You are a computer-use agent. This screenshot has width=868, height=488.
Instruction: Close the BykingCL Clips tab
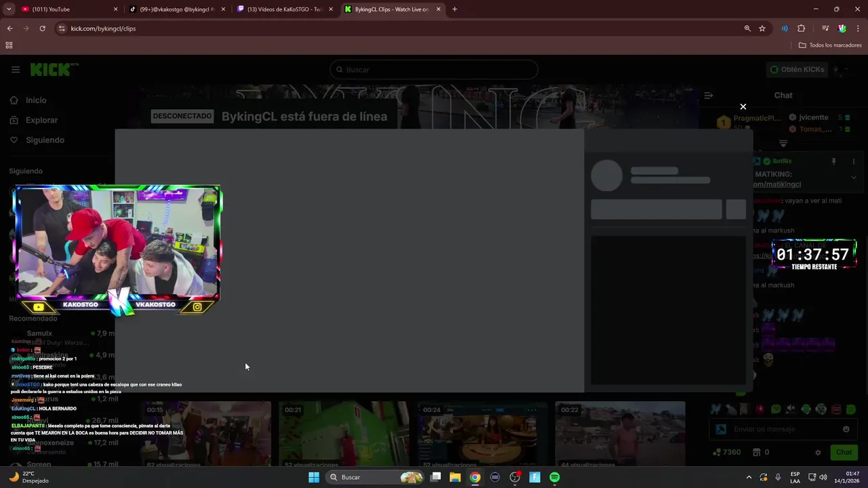coord(439,9)
